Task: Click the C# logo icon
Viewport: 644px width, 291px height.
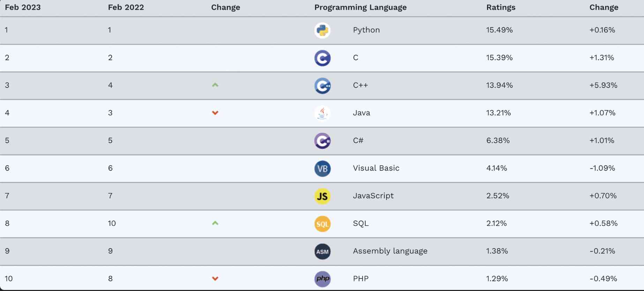Action: (322, 141)
